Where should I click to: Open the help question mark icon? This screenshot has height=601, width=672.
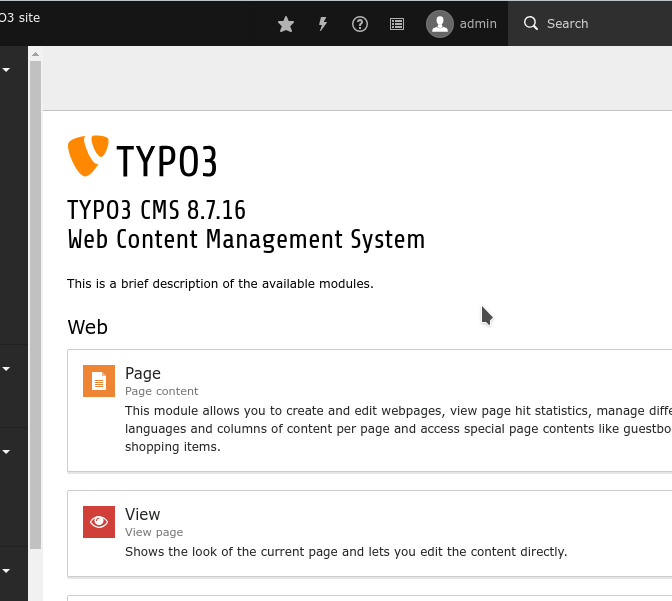coord(360,24)
